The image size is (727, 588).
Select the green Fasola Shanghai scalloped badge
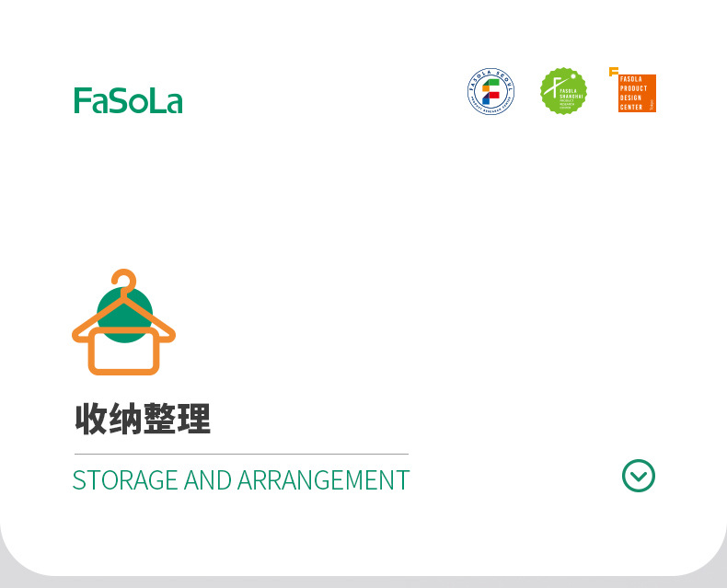[563, 91]
